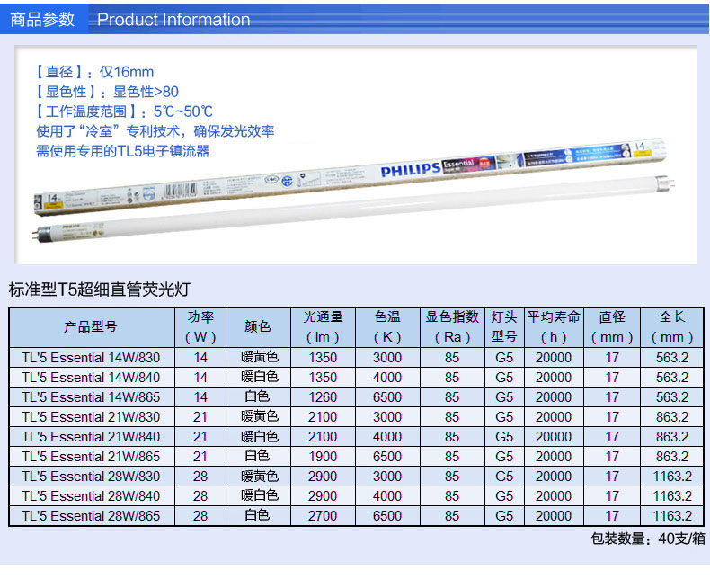Click the 光通量 (lm) column header
710x588 pixels.
click(x=323, y=327)
